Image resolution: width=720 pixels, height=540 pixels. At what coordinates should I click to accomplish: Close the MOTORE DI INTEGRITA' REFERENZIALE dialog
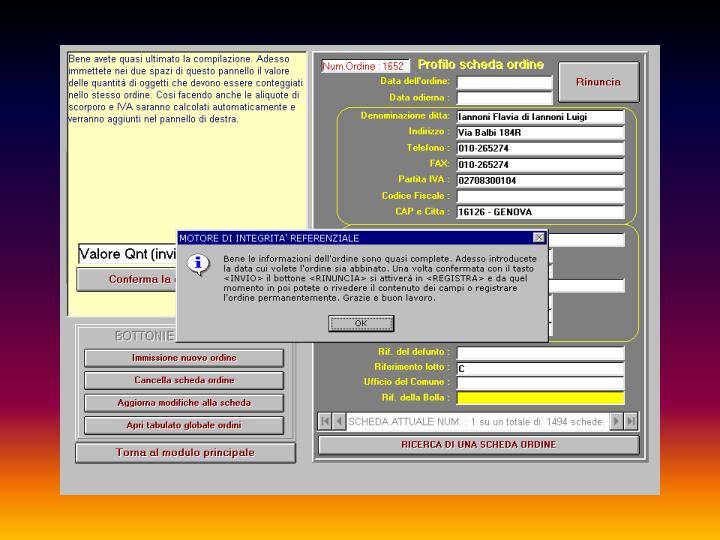click(x=539, y=238)
